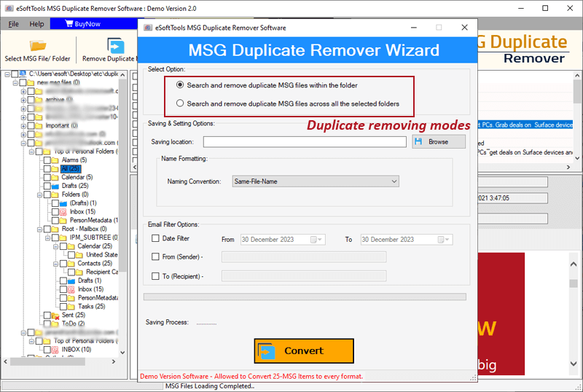Select 'within the folder' duplicate search mode
Viewport: 583px width, 392px height.
pyautogui.click(x=180, y=85)
